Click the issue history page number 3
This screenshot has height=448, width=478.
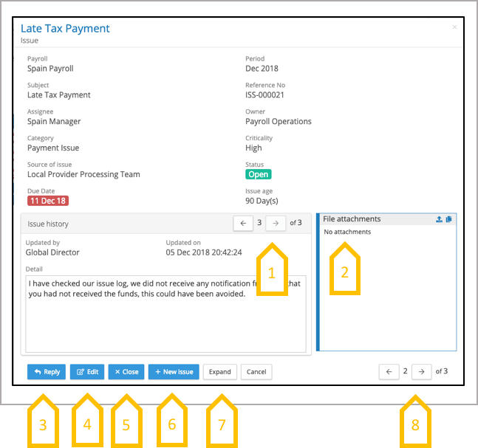pos(259,223)
